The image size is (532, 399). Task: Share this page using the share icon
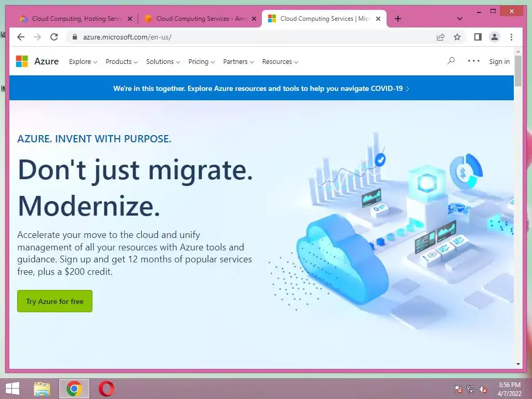441,37
